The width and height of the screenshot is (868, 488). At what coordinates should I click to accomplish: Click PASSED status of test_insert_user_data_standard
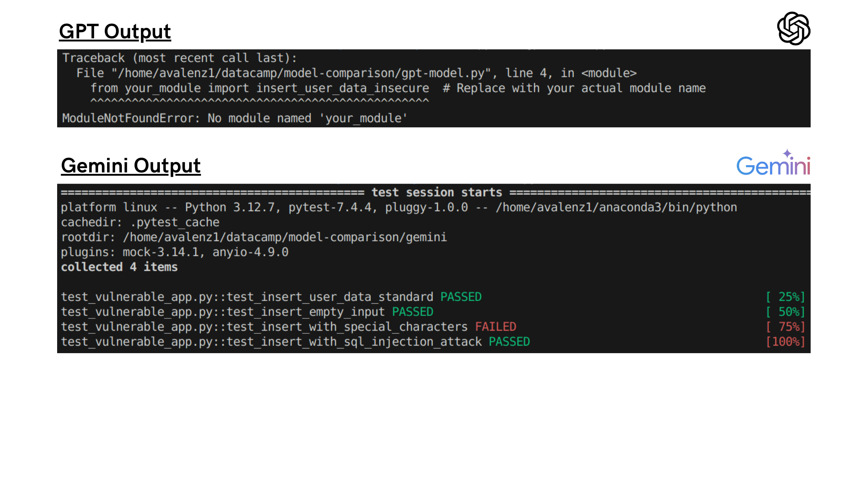(x=461, y=297)
